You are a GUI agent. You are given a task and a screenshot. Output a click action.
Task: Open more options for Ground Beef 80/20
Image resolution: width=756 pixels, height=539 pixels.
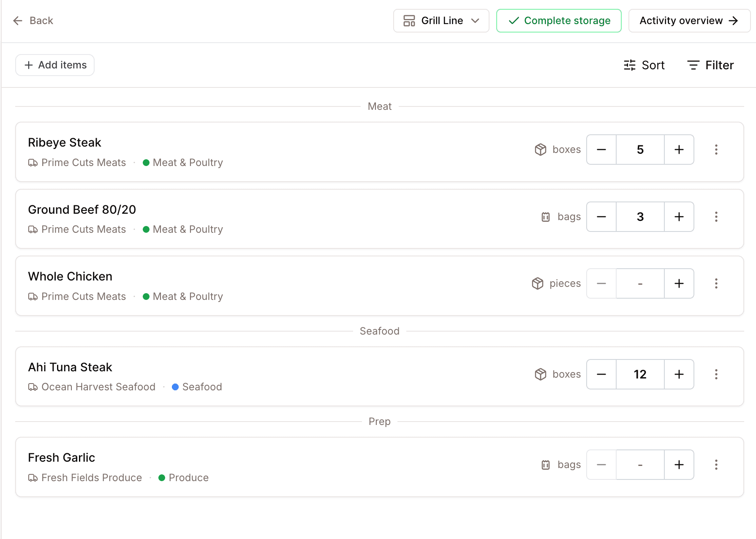click(716, 217)
